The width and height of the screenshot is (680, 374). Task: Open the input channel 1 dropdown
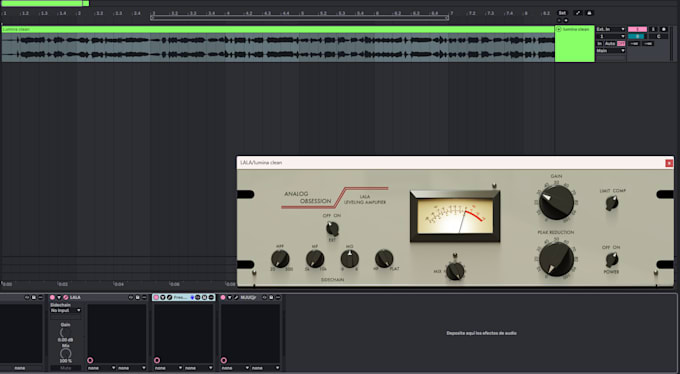pos(611,36)
